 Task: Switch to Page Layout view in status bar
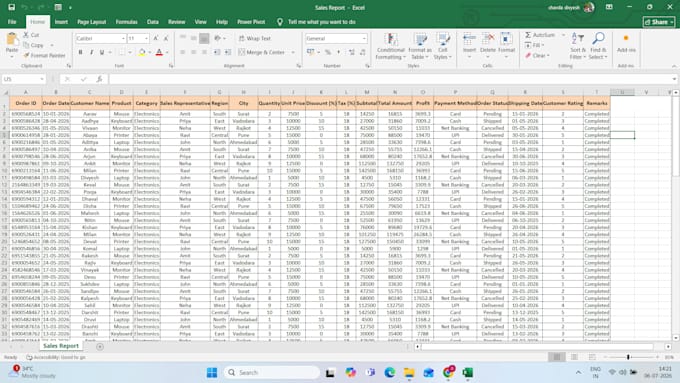(574, 357)
